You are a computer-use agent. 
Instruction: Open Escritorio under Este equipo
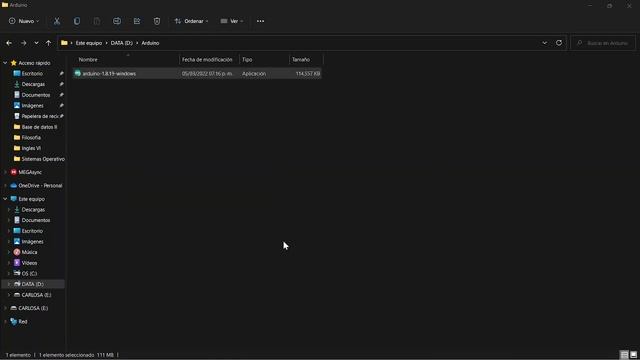[32, 231]
